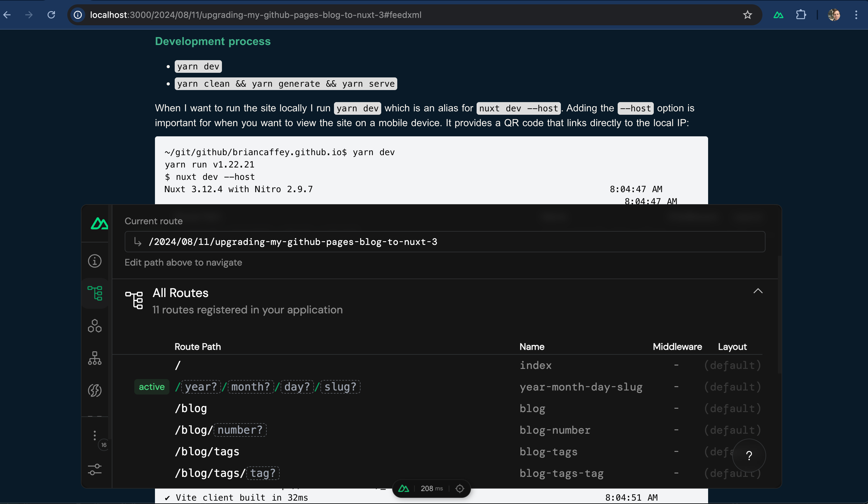
Task: Click the /blog route path
Action: (191, 408)
